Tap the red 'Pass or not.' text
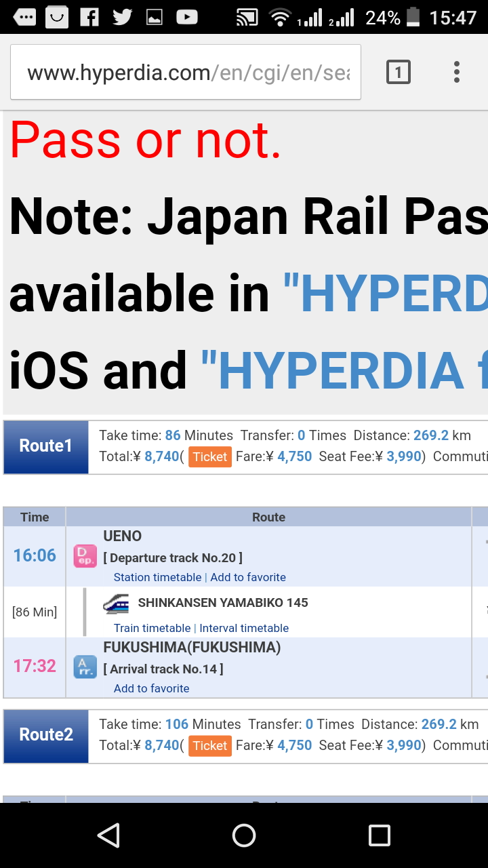Image resolution: width=488 pixels, height=868 pixels. [146, 140]
